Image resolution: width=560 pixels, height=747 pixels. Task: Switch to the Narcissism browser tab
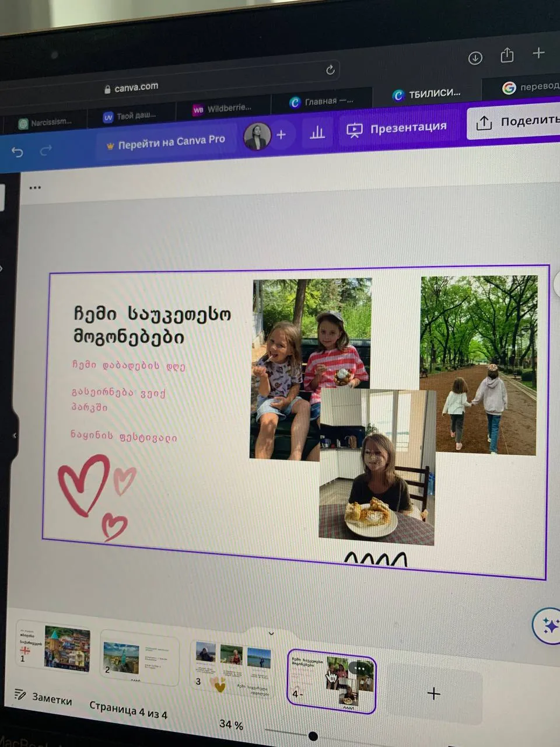45,122
